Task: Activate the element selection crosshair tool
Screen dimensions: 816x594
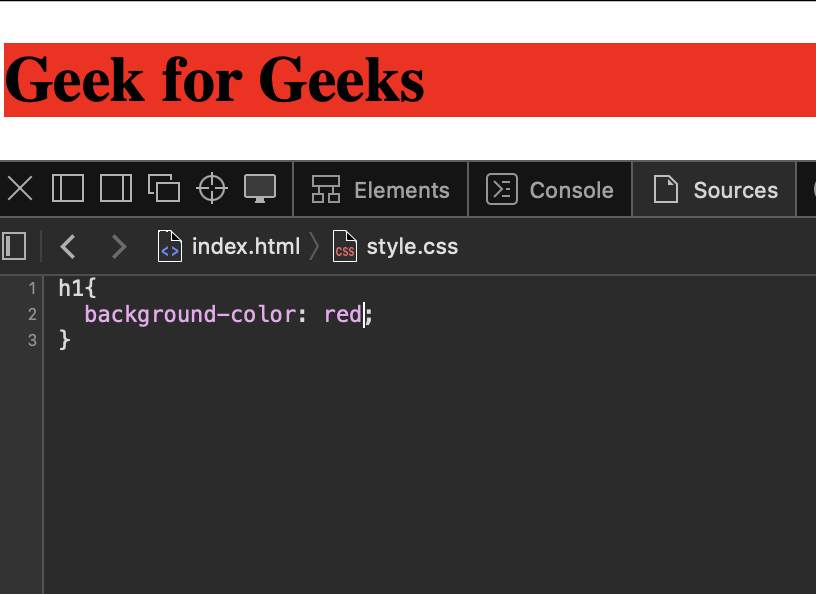Action: tap(212, 188)
